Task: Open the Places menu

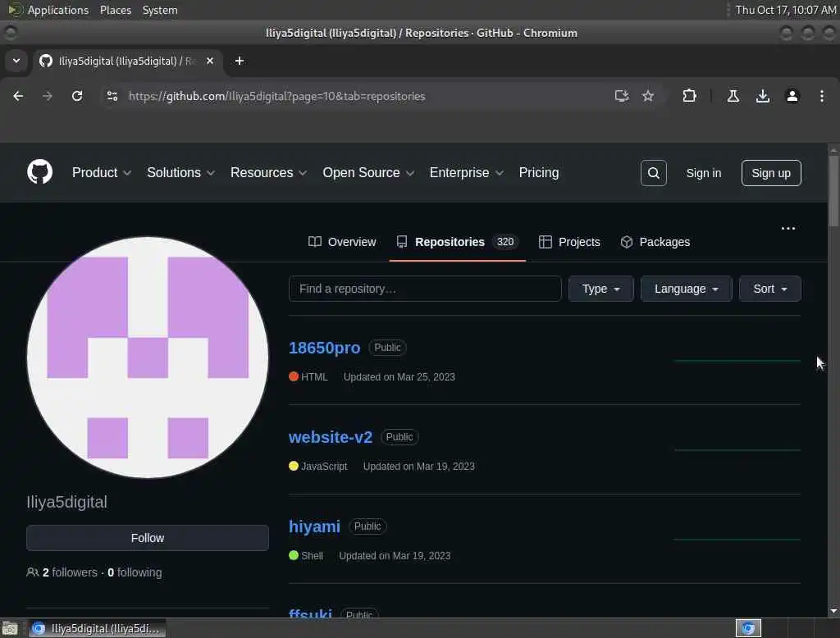Action: pos(115,10)
